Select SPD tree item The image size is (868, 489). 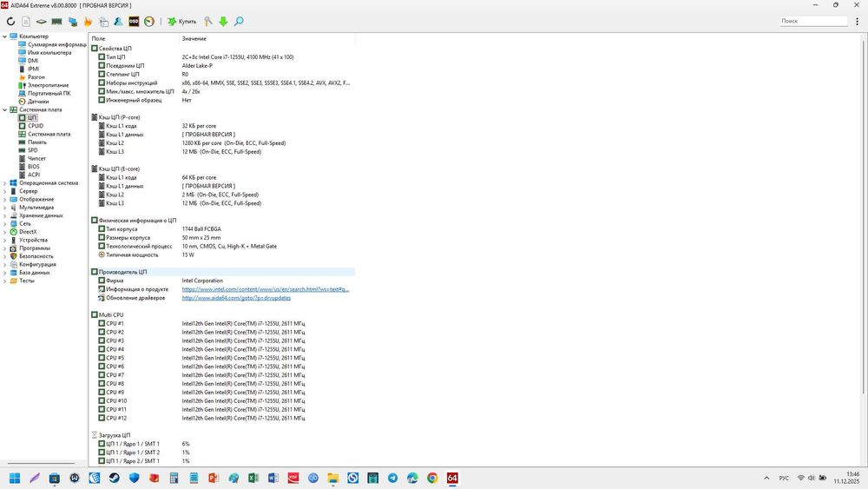pyautogui.click(x=33, y=150)
